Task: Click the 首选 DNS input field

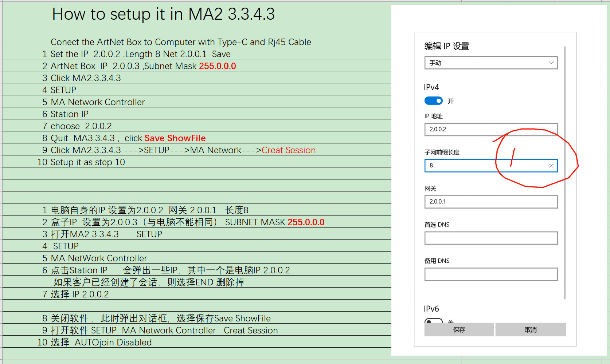Action: click(491, 238)
